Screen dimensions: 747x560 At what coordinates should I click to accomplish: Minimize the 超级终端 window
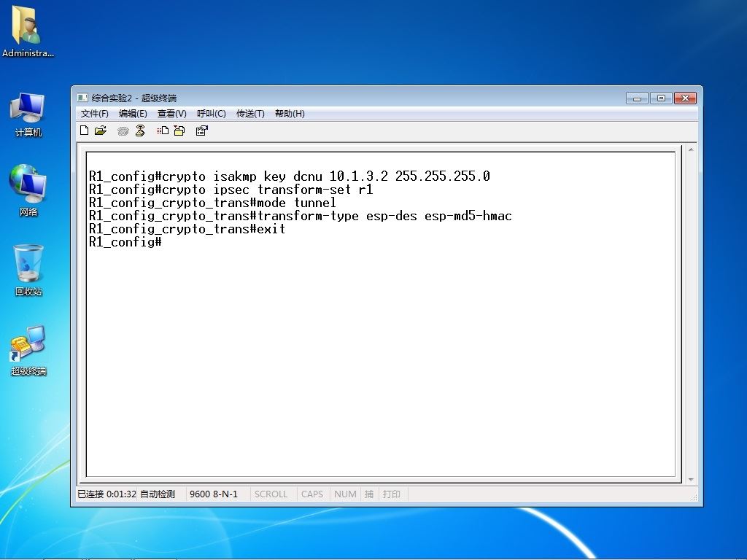pos(637,98)
